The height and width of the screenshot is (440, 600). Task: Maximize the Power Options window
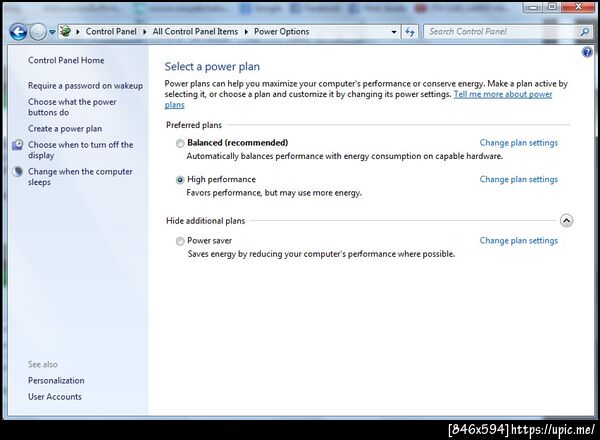tap(552, 7)
